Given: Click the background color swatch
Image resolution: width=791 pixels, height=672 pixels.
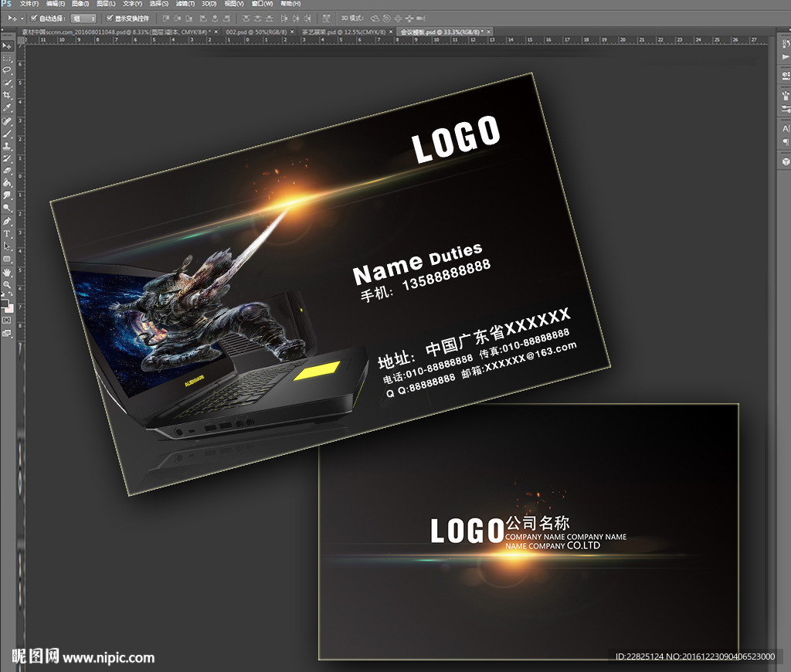Looking at the screenshot, I should click(x=10, y=309).
